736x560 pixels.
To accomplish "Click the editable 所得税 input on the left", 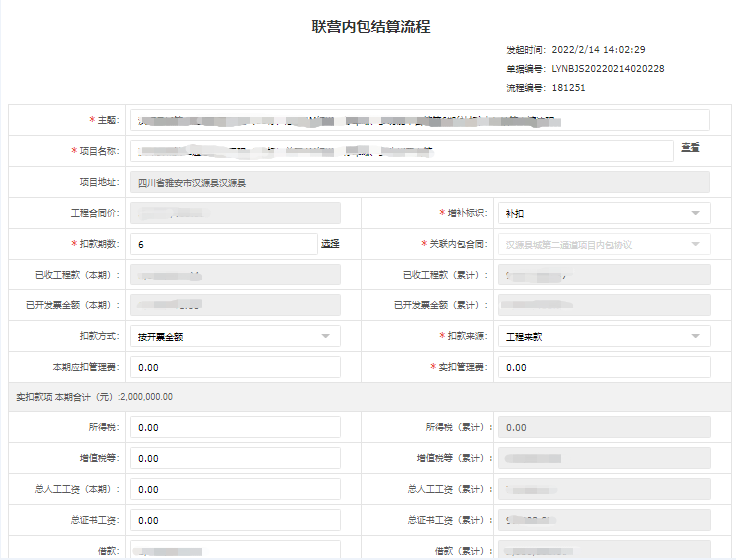I will tap(235, 427).
